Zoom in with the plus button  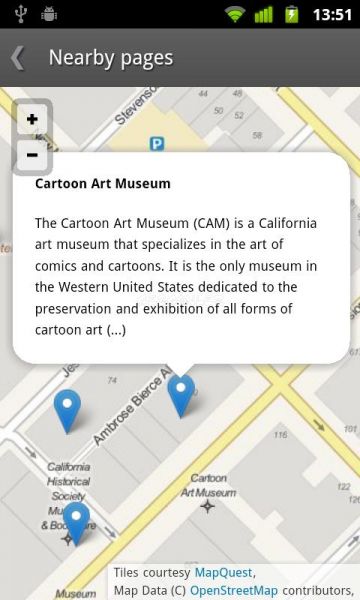click(32, 119)
